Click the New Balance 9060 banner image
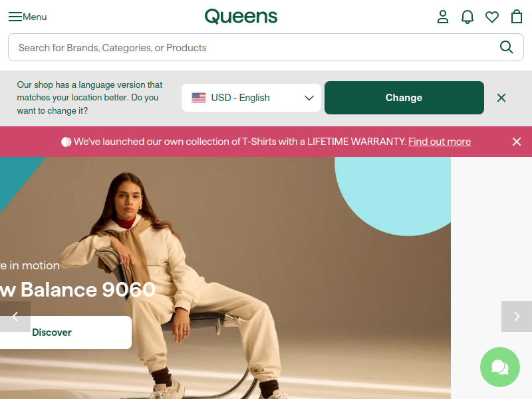 (x=225, y=278)
